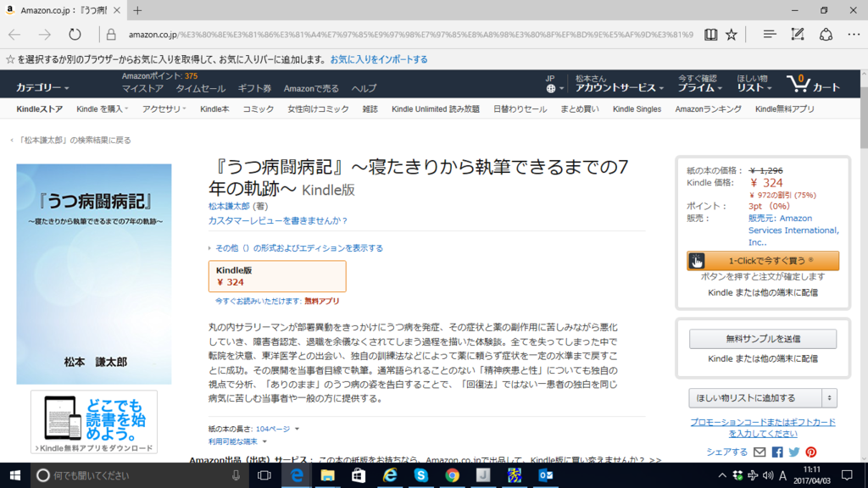
Task: Open the Edge Hub panel icon
Action: coord(768,34)
